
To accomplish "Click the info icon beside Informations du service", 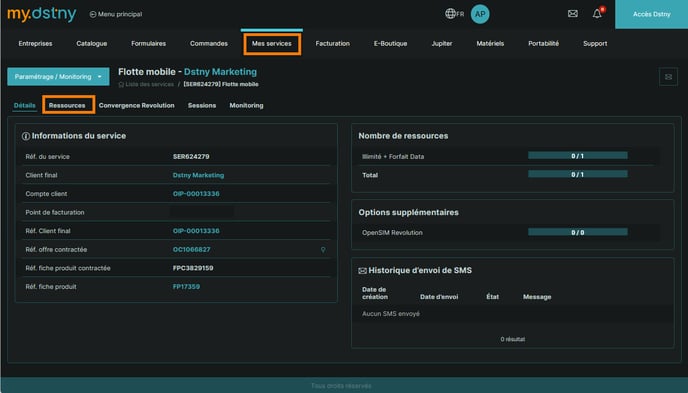I will (x=26, y=136).
